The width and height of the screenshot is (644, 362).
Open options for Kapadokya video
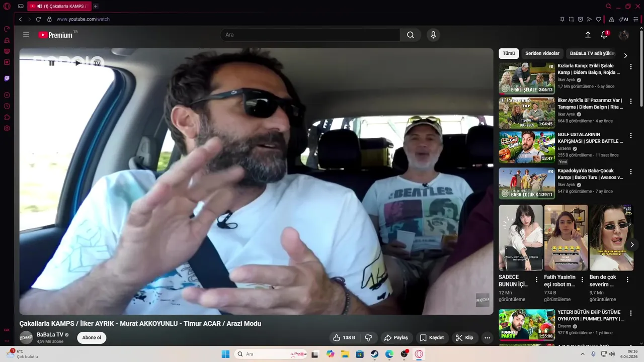click(631, 172)
